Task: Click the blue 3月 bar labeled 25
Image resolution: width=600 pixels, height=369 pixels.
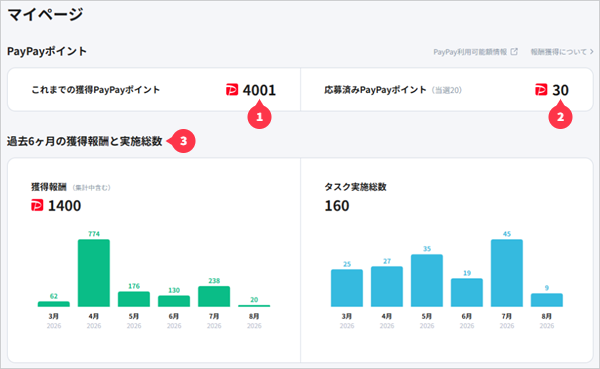Action: coord(347,288)
